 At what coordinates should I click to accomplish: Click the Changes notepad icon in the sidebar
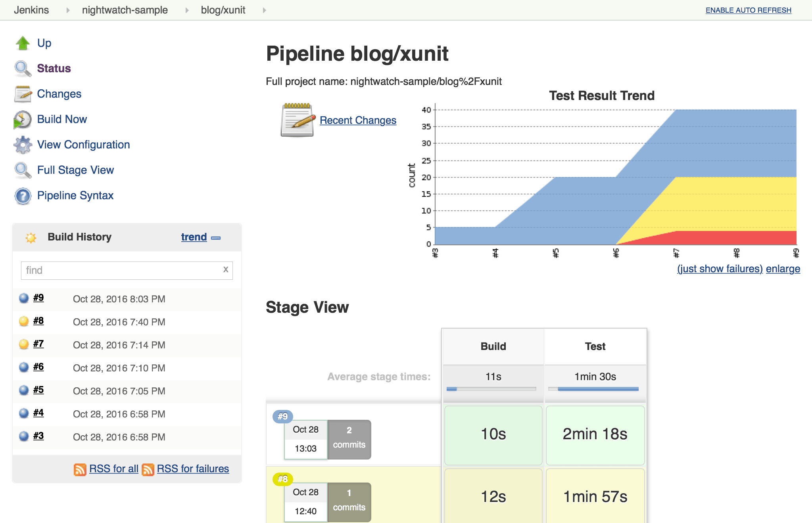23,94
